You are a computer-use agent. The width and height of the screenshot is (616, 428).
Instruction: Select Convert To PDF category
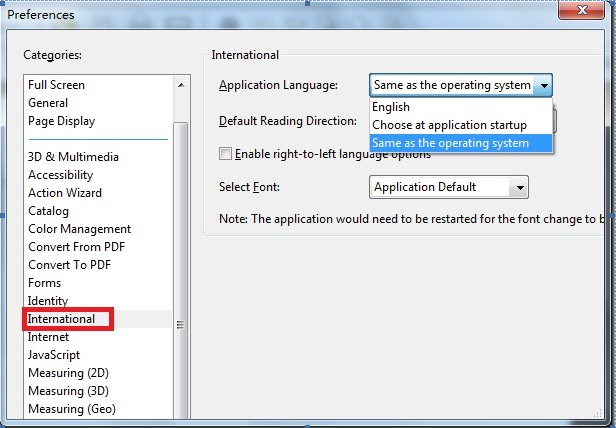pyautogui.click(x=70, y=265)
